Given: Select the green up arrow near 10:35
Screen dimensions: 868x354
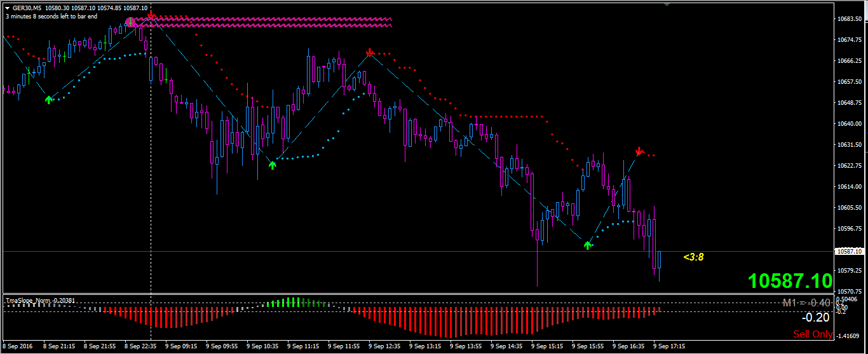Looking at the screenshot, I should coord(273,165).
